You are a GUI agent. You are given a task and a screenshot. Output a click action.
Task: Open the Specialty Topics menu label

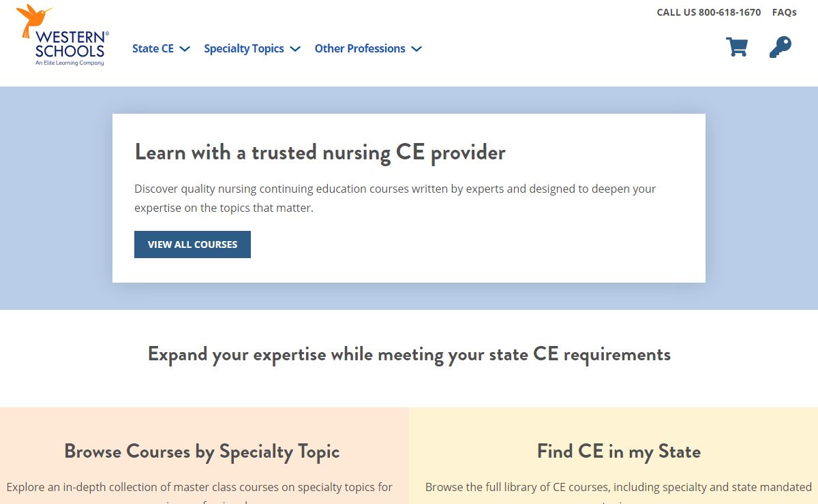(243, 49)
